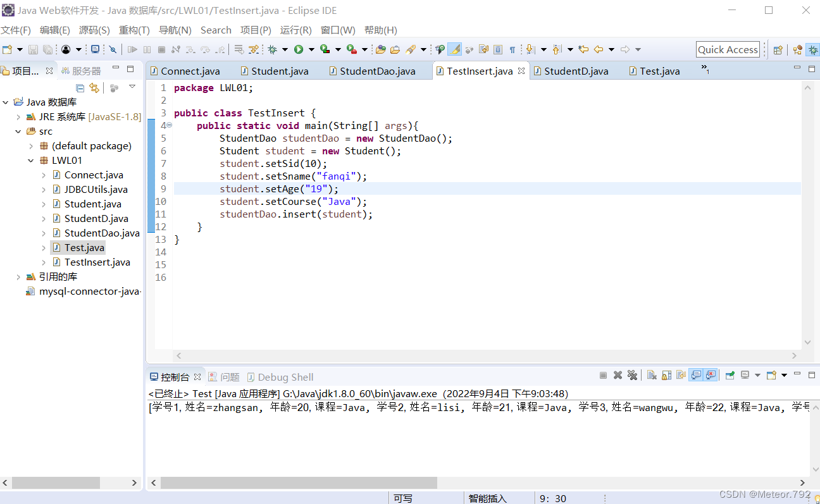Switch to the Student.java editor tab
This screenshot has width=820, height=504.
[278, 71]
